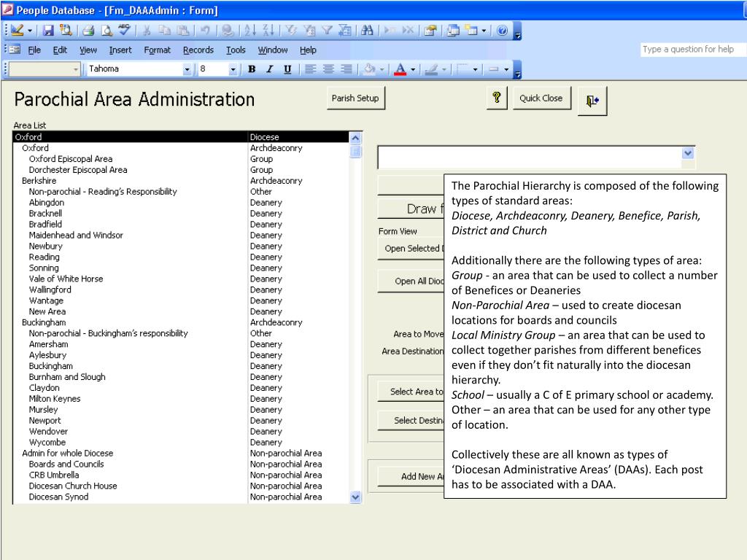Image resolution: width=747 pixels, height=560 pixels.
Task: Select Vale of White Horse in Area List
Action: point(181,279)
